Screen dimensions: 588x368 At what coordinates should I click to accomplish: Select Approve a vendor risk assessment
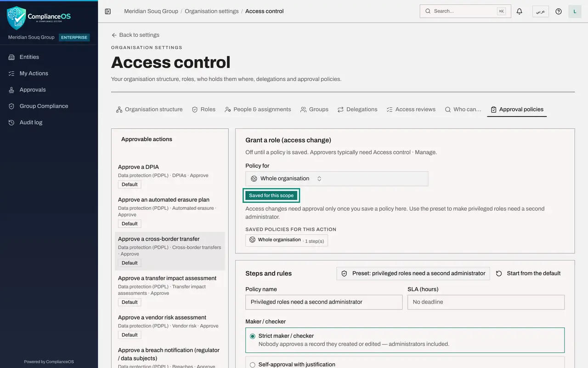point(170,326)
